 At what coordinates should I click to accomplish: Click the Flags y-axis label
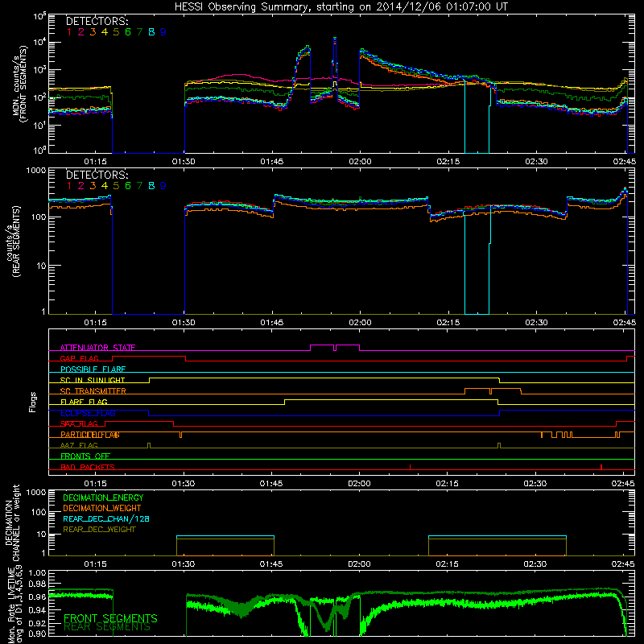[33, 402]
